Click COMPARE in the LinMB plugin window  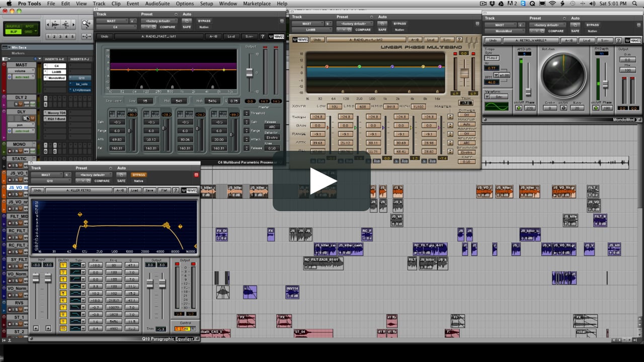coord(363,30)
